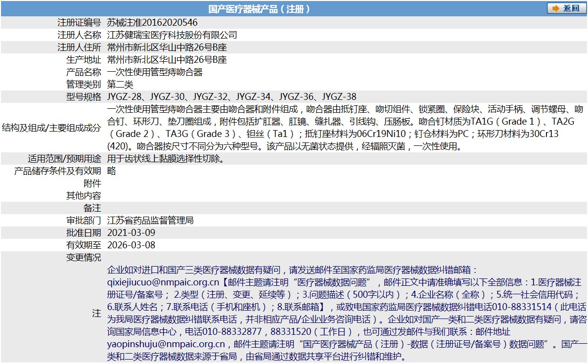
Task: Select registration number 苏械注准20162020546
Action: click(152, 22)
